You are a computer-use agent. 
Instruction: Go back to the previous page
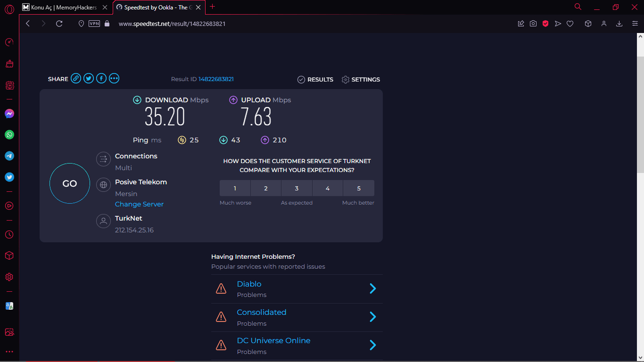(28, 24)
